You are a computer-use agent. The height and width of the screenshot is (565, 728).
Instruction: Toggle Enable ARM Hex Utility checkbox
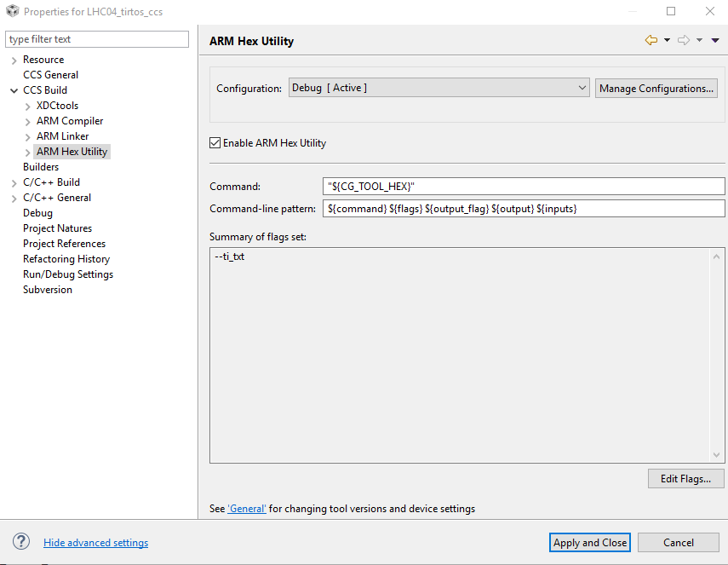point(215,143)
